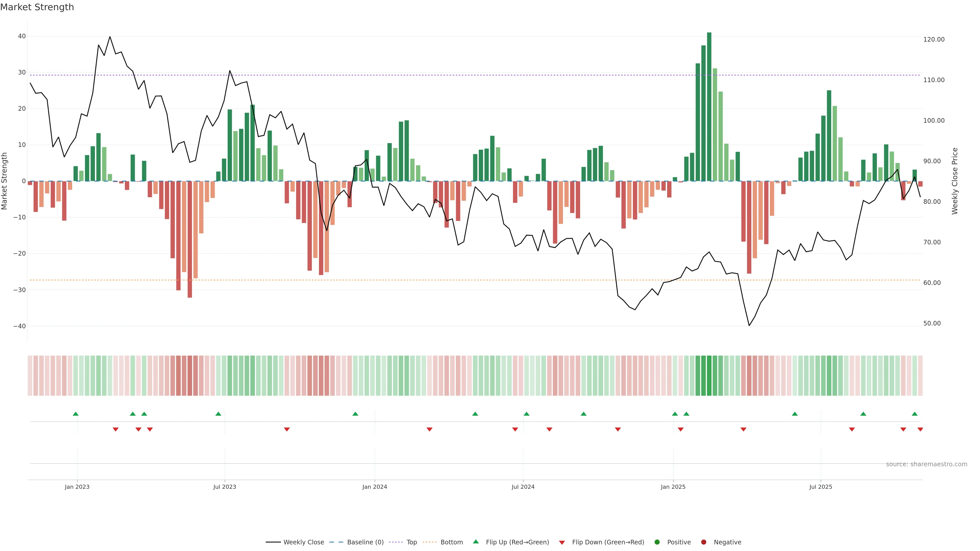Click the leftmost green flip-up triangle marker
This screenshot has width=980, height=551.
(76, 414)
